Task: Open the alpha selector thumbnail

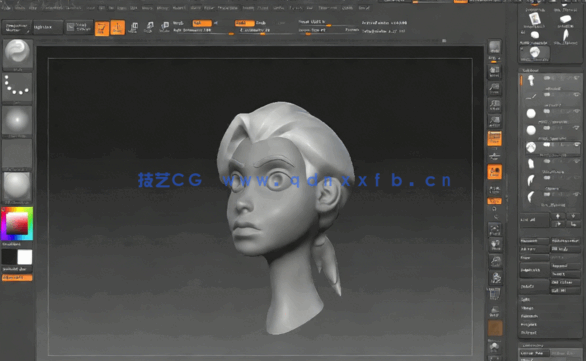Action: coord(17,120)
